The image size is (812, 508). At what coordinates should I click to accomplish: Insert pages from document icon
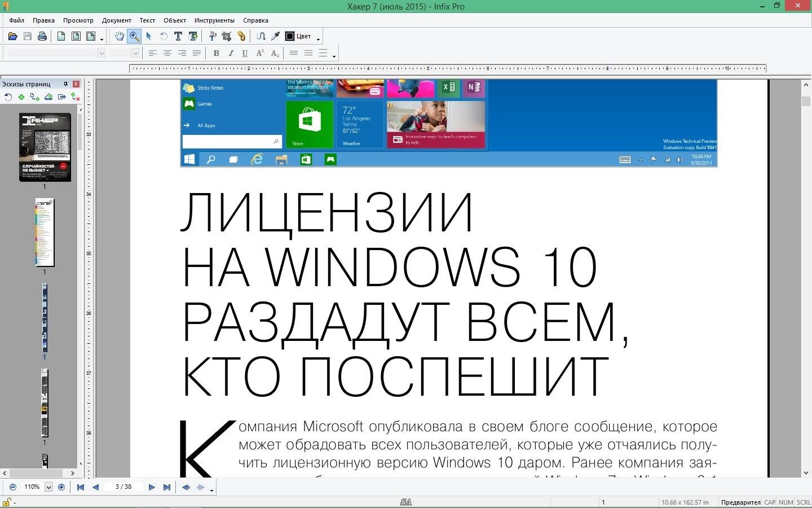pyautogui.click(x=35, y=97)
